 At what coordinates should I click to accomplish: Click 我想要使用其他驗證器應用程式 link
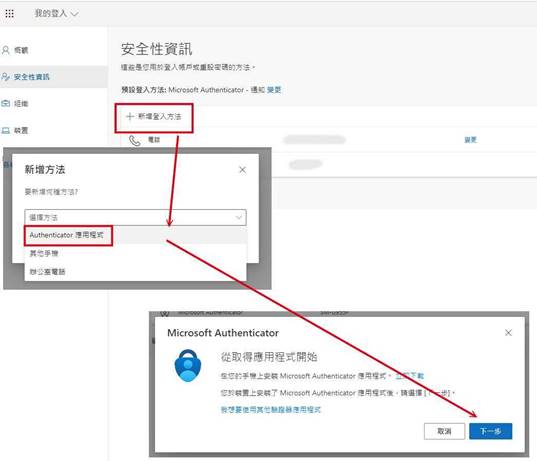[271, 410]
